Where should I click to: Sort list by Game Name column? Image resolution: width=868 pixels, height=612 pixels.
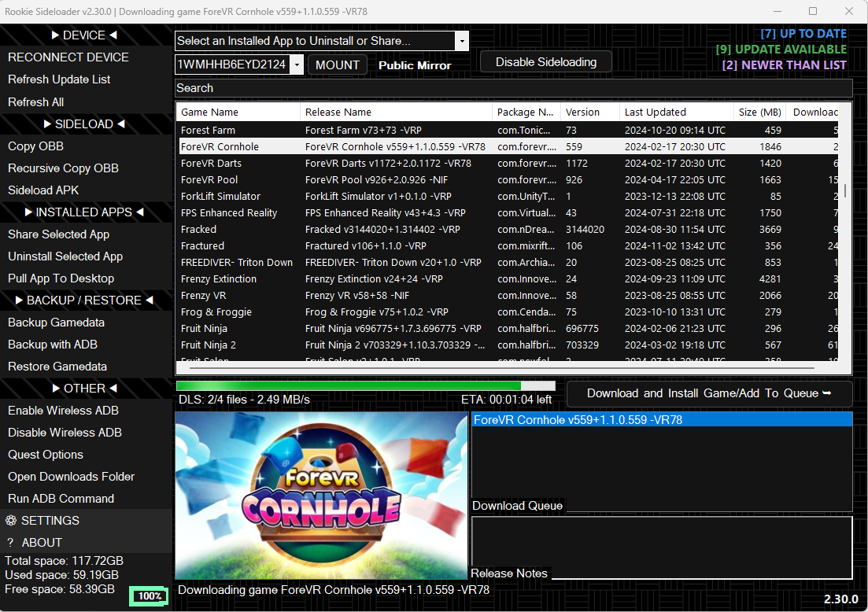click(238, 112)
